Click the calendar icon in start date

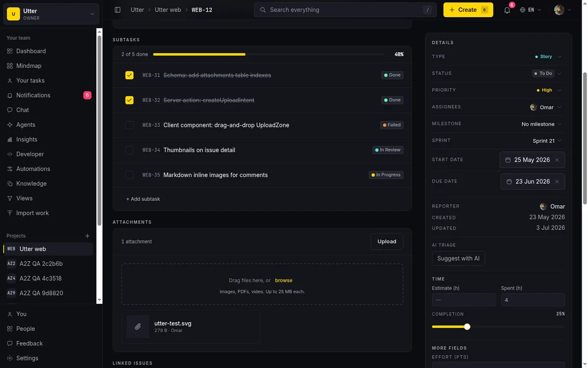(508, 160)
